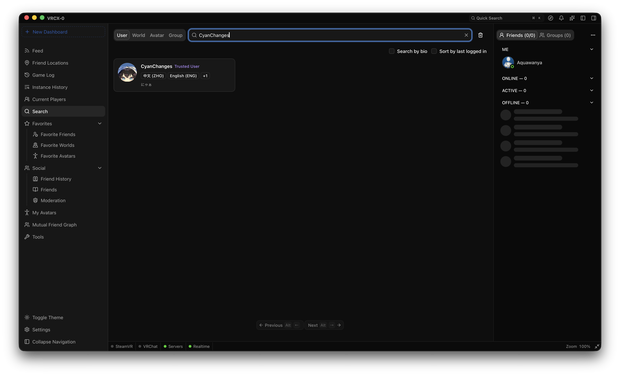Open the CyanChanges user result avatar
The height and width of the screenshot is (376, 620).
point(127,73)
